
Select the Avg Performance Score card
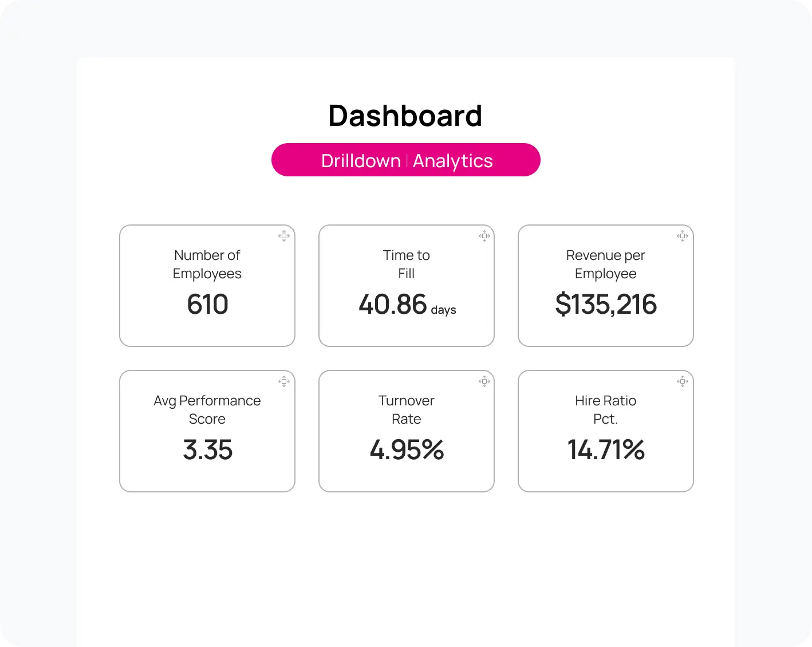[207, 431]
